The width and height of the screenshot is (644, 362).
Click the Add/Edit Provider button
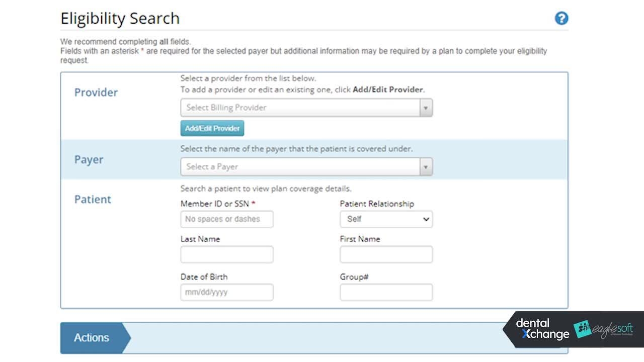212,128
